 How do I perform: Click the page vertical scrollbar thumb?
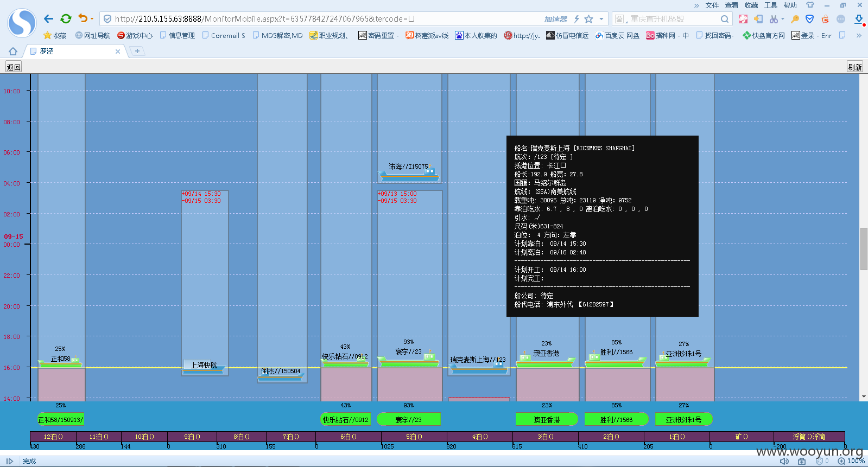click(x=864, y=249)
